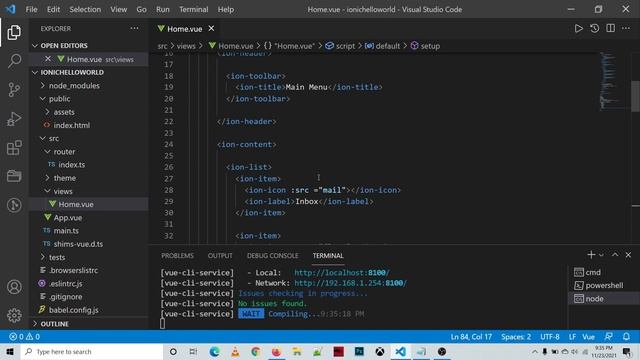
Task: Switch to the Problems panel tab
Action: click(177, 256)
